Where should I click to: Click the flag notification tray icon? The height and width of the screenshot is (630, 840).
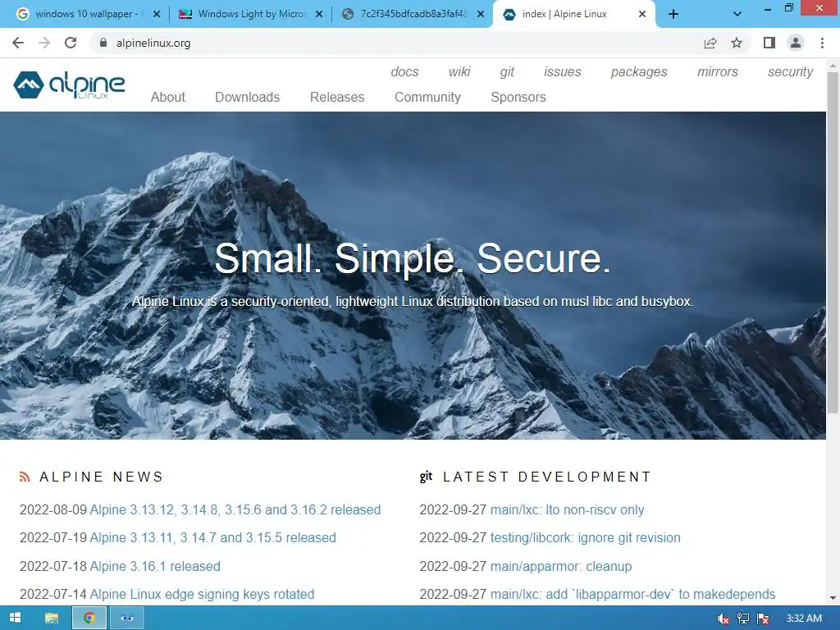point(764,619)
